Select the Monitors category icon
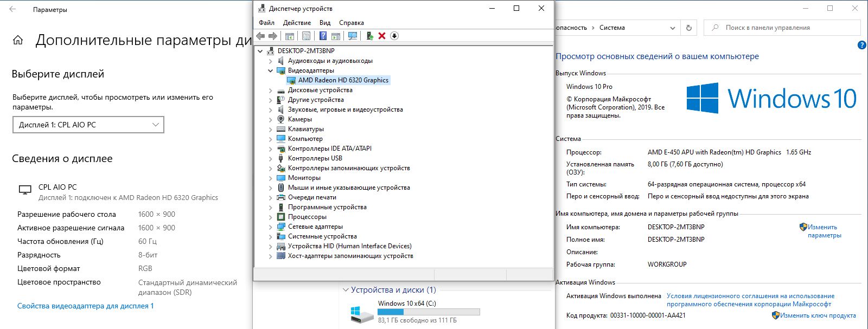Image resolution: width=868 pixels, height=329 pixels. pos(281,178)
